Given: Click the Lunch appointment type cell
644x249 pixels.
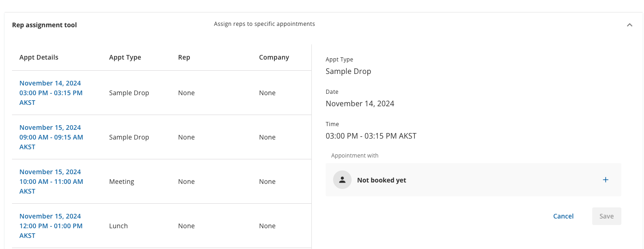Looking at the screenshot, I should [x=118, y=226].
